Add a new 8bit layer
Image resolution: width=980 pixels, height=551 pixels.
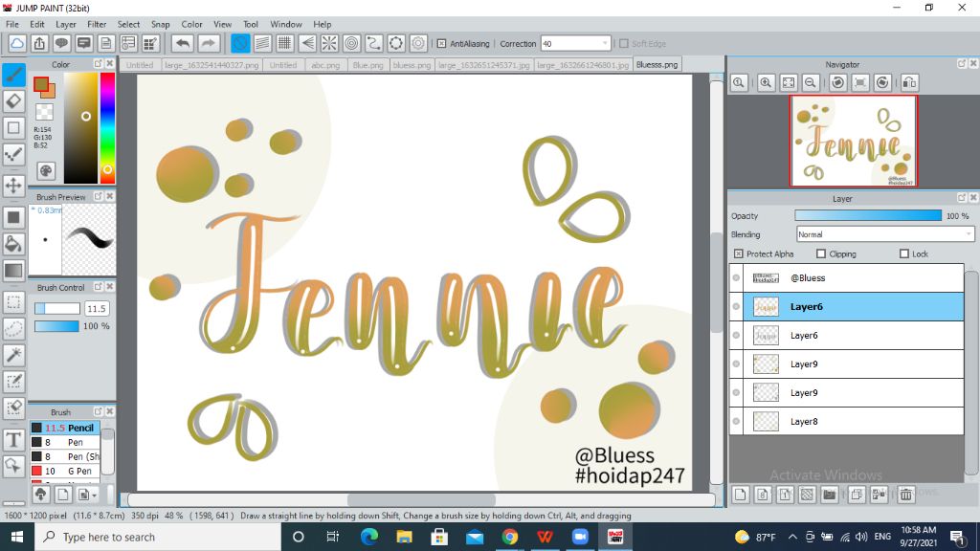click(763, 495)
